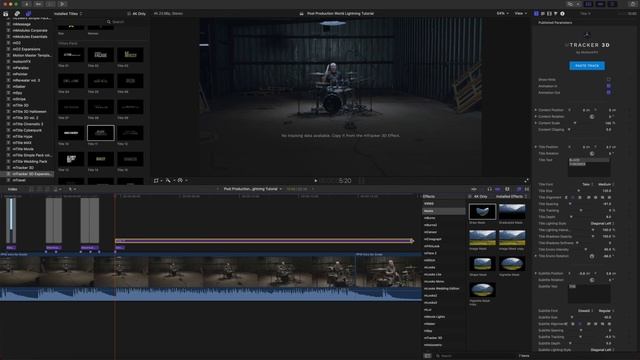Toggle the Animation Out checkbox
The height and width of the screenshot is (360, 640).
[x=609, y=93]
